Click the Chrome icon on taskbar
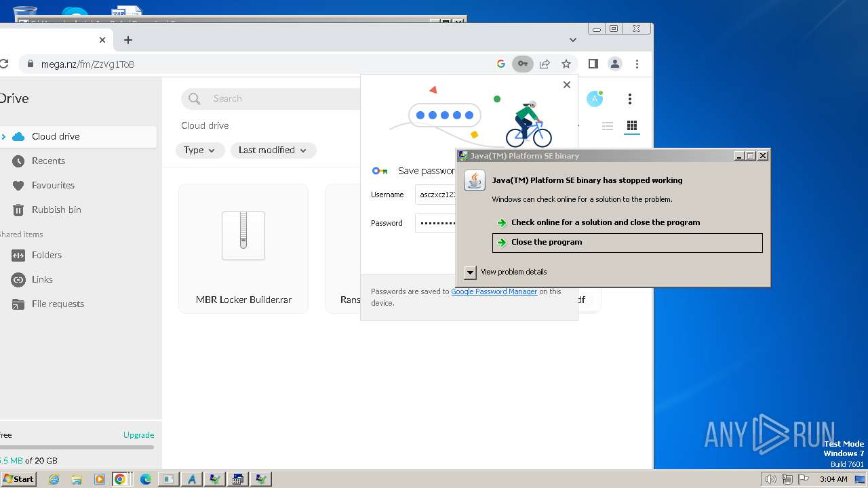The image size is (868, 488). (x=120, y=479)
